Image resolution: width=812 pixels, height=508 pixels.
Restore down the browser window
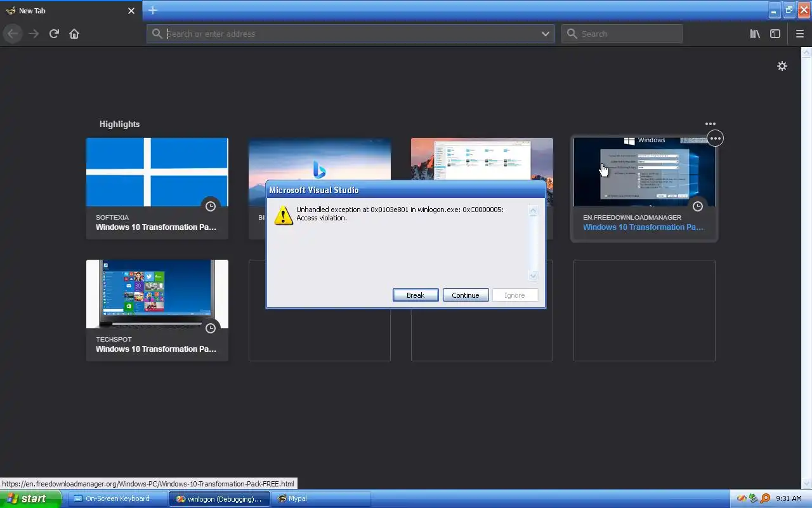789,10
